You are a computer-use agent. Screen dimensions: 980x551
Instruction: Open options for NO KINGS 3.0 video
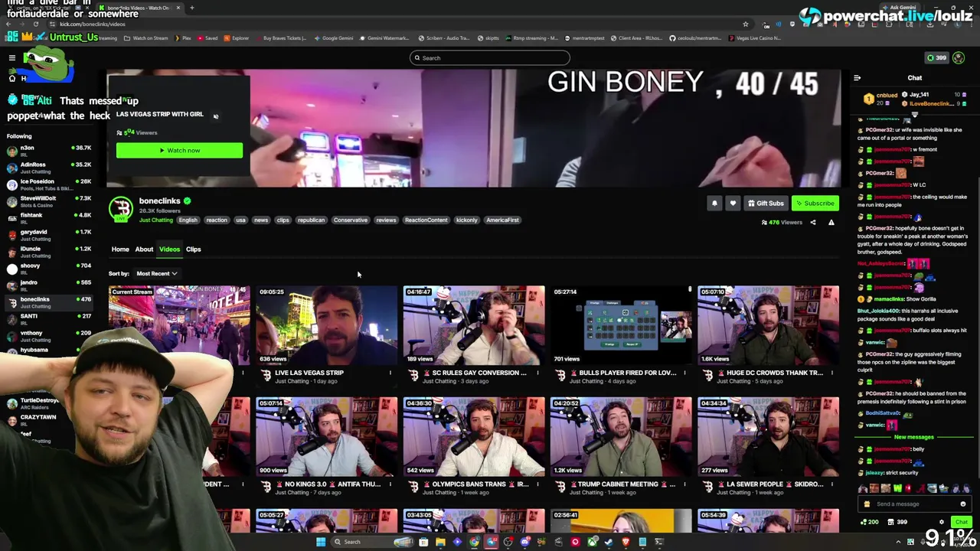point(390,484)
